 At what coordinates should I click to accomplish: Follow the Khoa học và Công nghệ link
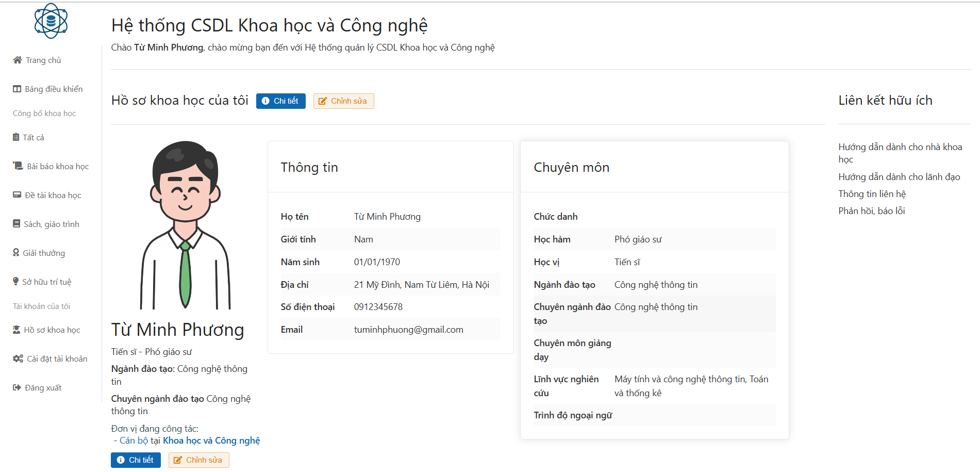pos(211,440)
